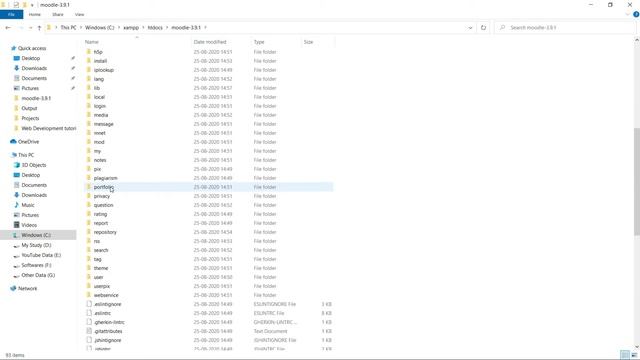Click Downloads icon under Quick access
Viewport: 640px width, 360px height.
[x=17, y=68]
